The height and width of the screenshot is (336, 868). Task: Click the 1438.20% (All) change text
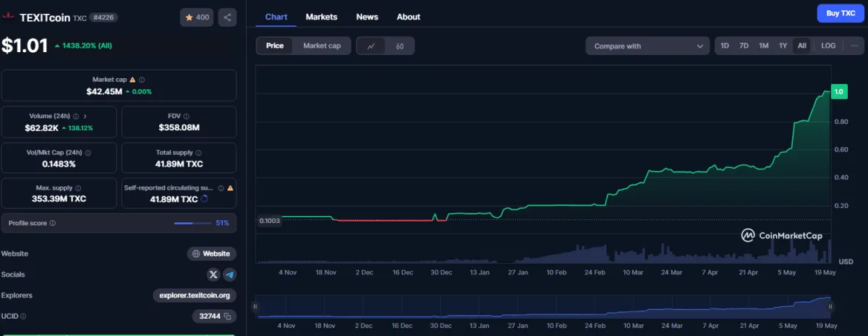click(x=87, y=46)
